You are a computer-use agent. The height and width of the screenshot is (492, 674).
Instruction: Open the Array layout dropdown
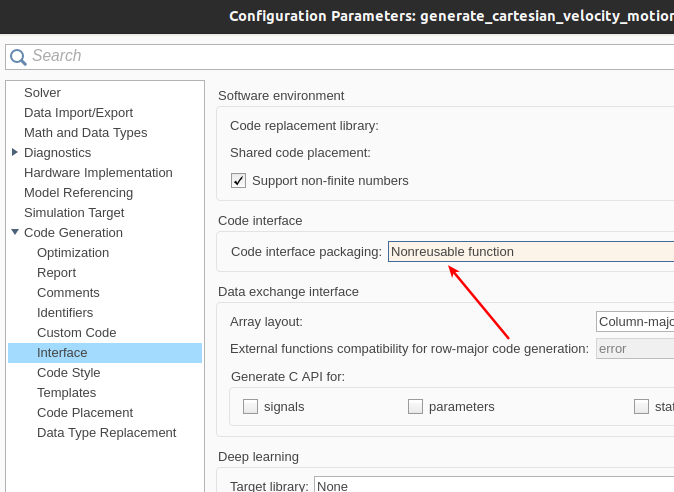(634, 322)
